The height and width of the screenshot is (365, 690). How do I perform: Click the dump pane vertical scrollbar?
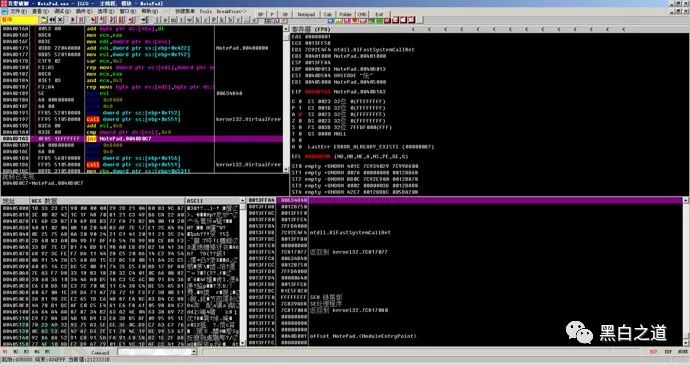(x=242, y=272)
